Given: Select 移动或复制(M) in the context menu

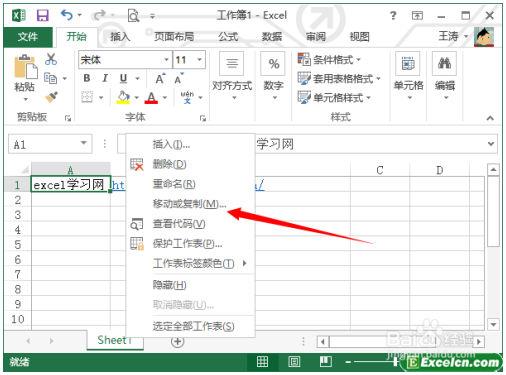Looking at the screenshot, I should tap(189, 204).
